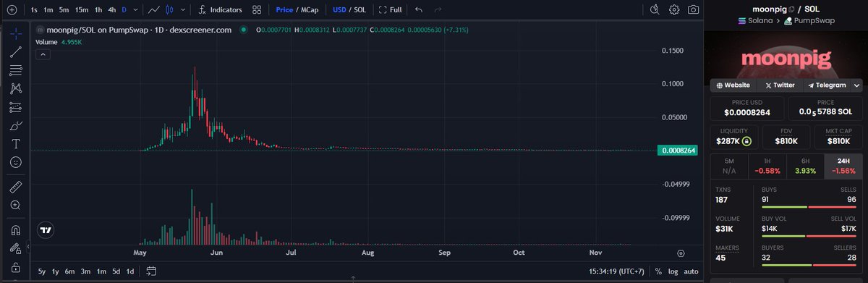This screenshot has height=283, width=868.
Task: Open chart settings gear
Action: [x=674, y=10]
